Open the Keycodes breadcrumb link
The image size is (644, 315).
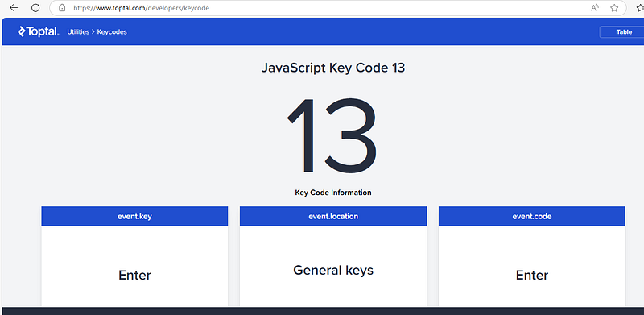[112, 31]
